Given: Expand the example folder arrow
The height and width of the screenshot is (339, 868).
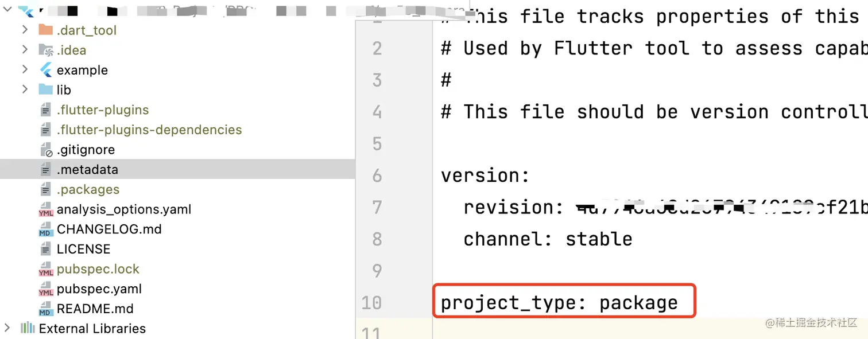Looking at the screenshot, I should pos(25,70).
